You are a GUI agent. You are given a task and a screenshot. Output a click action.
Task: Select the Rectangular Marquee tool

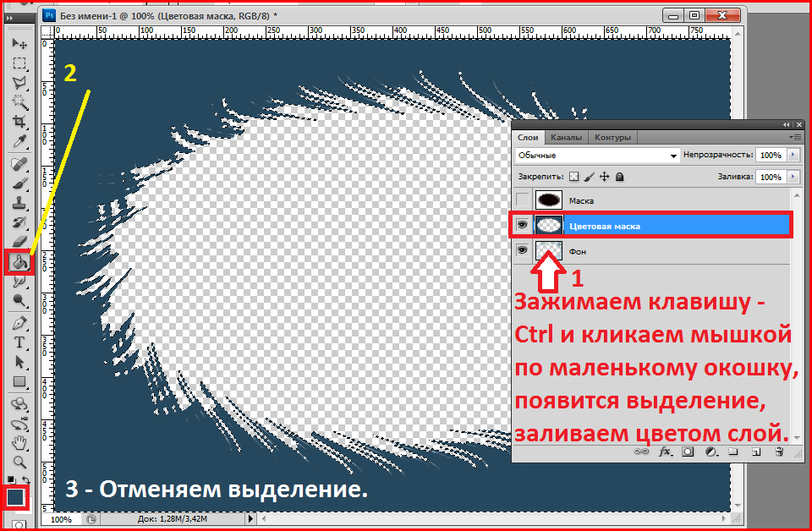19,63
